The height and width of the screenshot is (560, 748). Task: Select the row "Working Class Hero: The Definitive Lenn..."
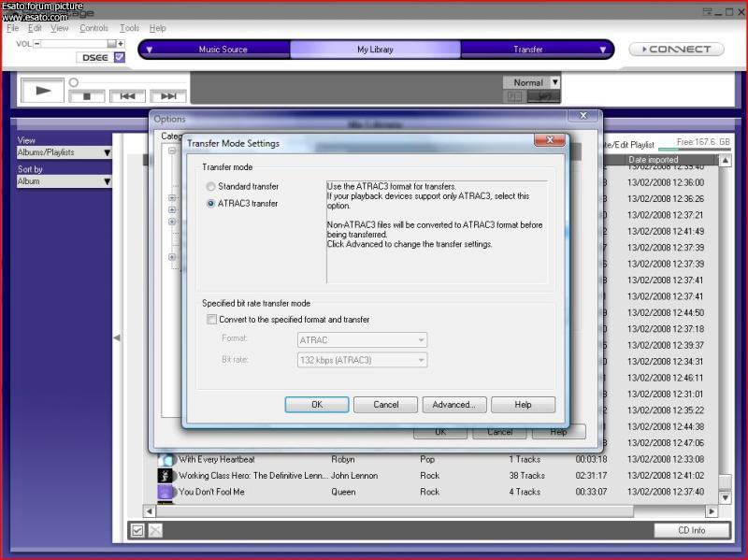coord(431,476)
